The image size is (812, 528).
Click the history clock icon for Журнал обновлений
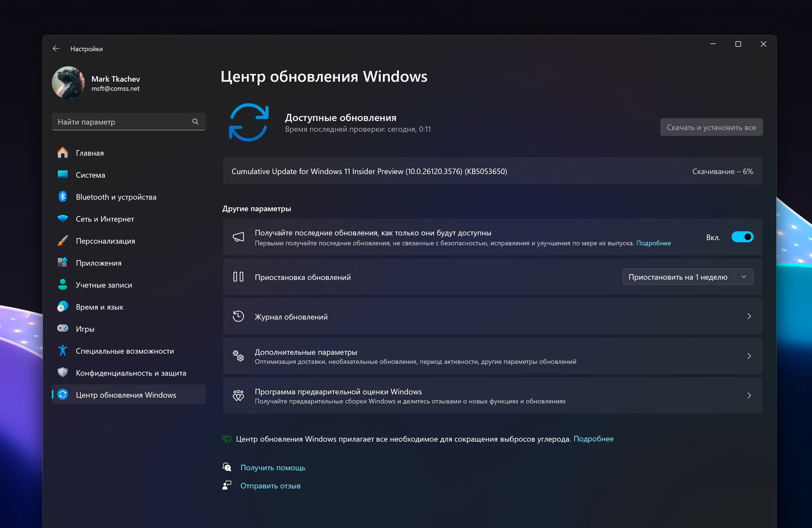pyautogui.click(x=238, y=316)
